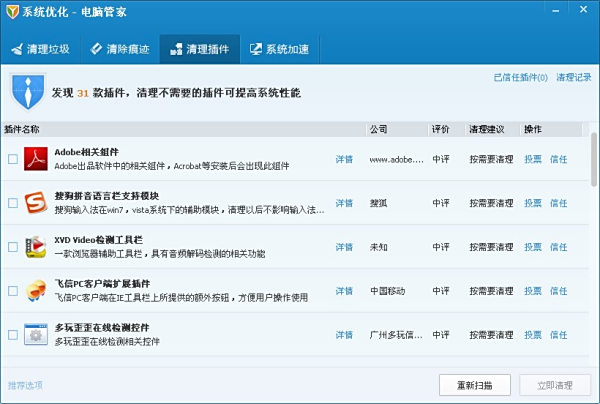Select the 清理插件 tab
This screenshot has width=600, height=404.
(200, 49)
